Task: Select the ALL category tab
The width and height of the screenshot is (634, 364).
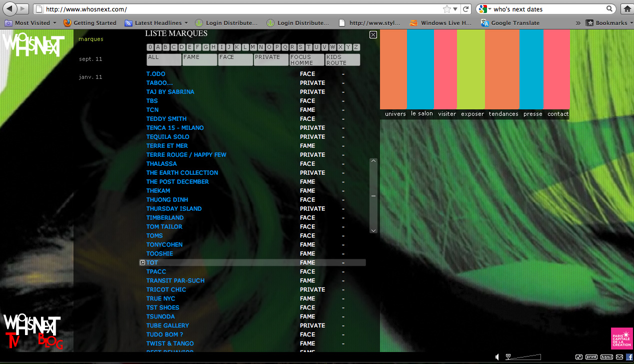Action: (164, 60)
